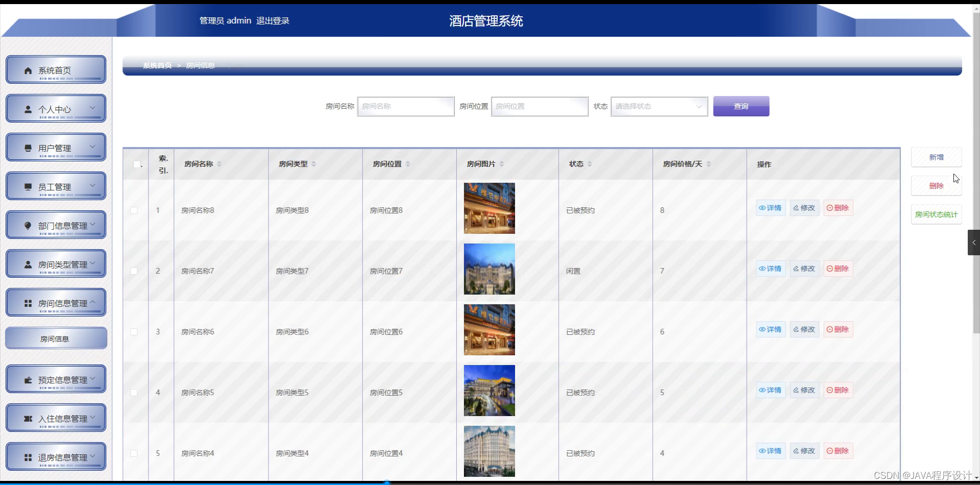980x485 pixels.
Task: Expand the 用户管理 menu chevron
Action: point(92,147)
